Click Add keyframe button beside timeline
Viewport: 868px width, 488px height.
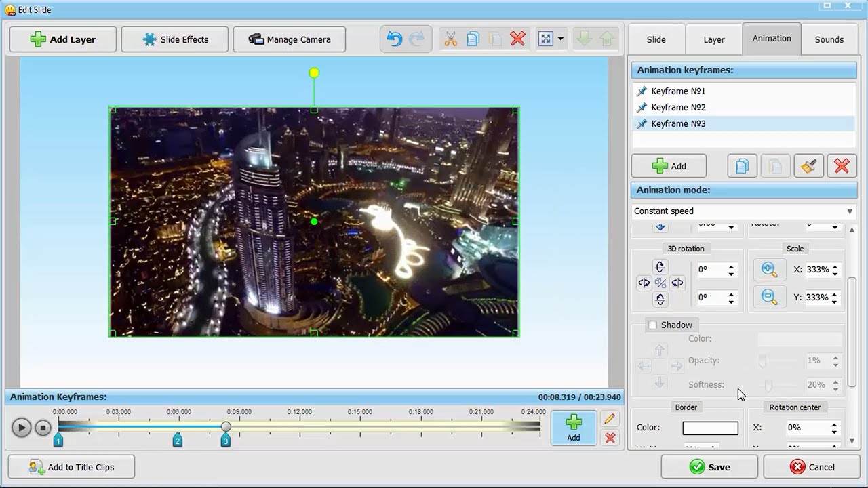(574, 428)
